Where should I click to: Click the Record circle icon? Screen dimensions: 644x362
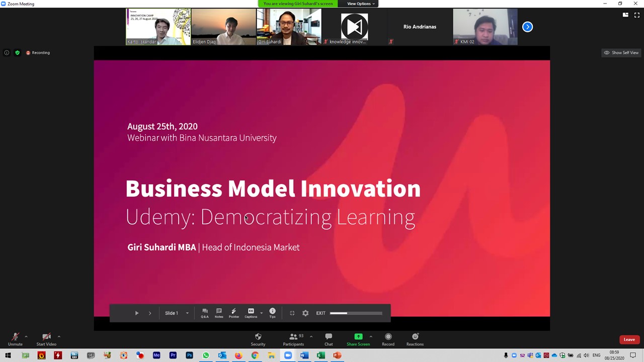tap(388, 337)
